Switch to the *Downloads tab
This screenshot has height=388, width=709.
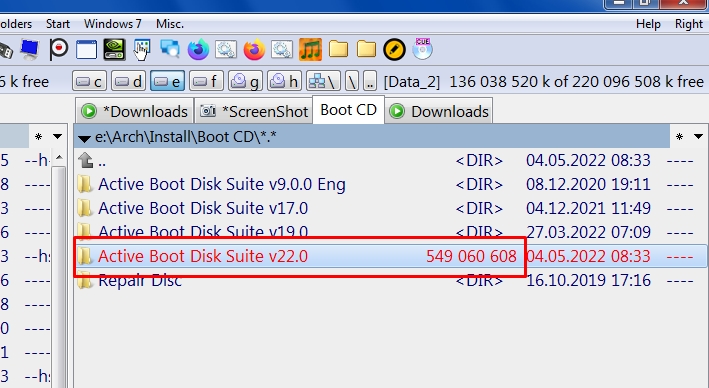tap(135, 111)
